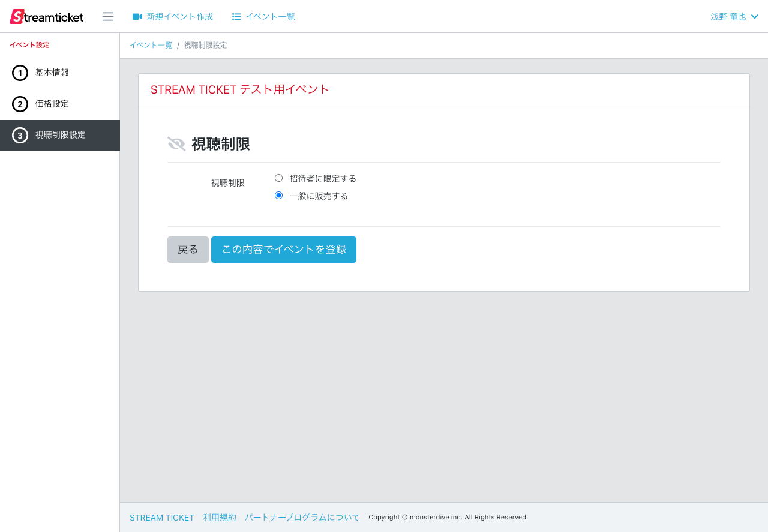Open パートナープログラムについて footer link
This screenshot has width=768, height=532.
point(302,518)
